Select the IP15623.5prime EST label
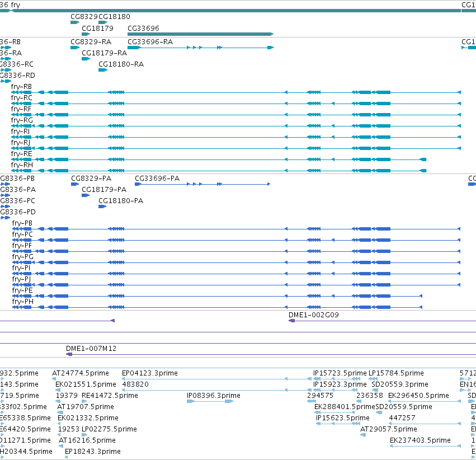 (x=343, y=418)
